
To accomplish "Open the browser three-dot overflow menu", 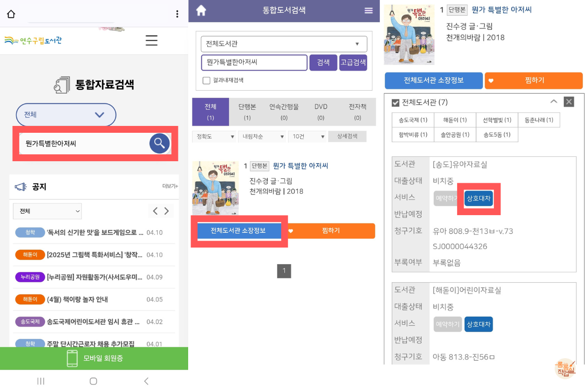I will [x=177, y=14].
